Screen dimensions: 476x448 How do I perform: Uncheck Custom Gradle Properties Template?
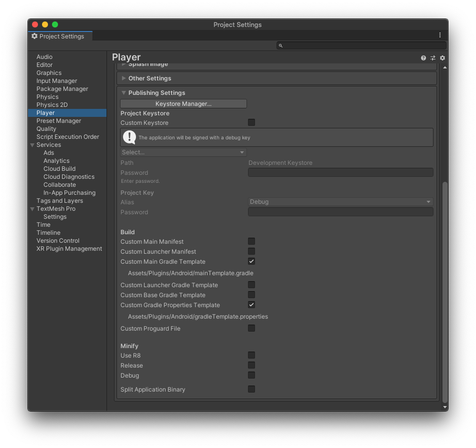(251, 305)
